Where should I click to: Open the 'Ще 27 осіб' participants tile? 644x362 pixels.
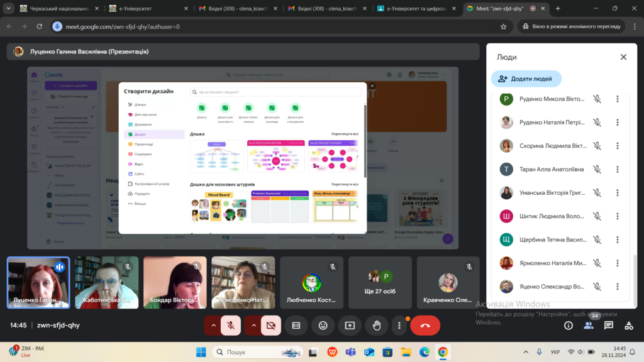(x=380, y=282)
